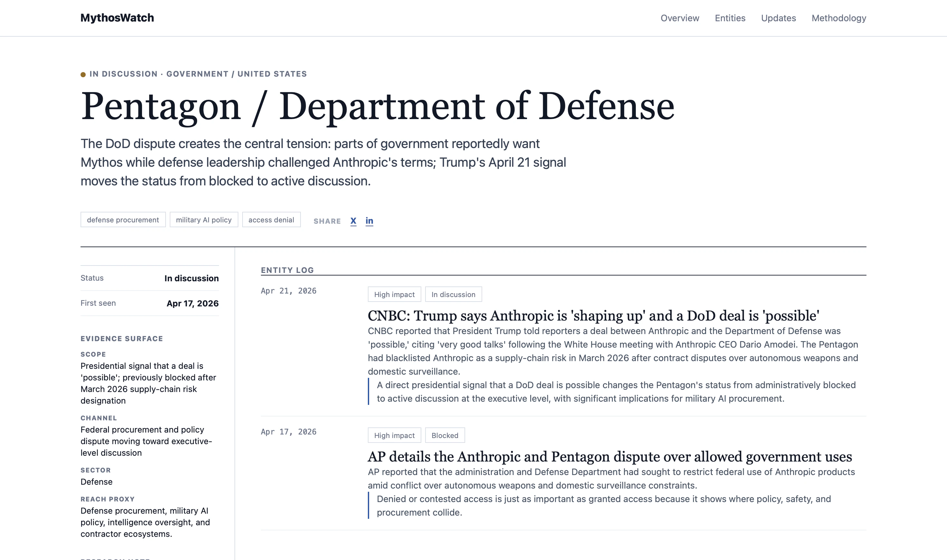Navigate to the Updates page
Image resolution: width=947 pixels, height=560 pixels.
pos(778,18)
